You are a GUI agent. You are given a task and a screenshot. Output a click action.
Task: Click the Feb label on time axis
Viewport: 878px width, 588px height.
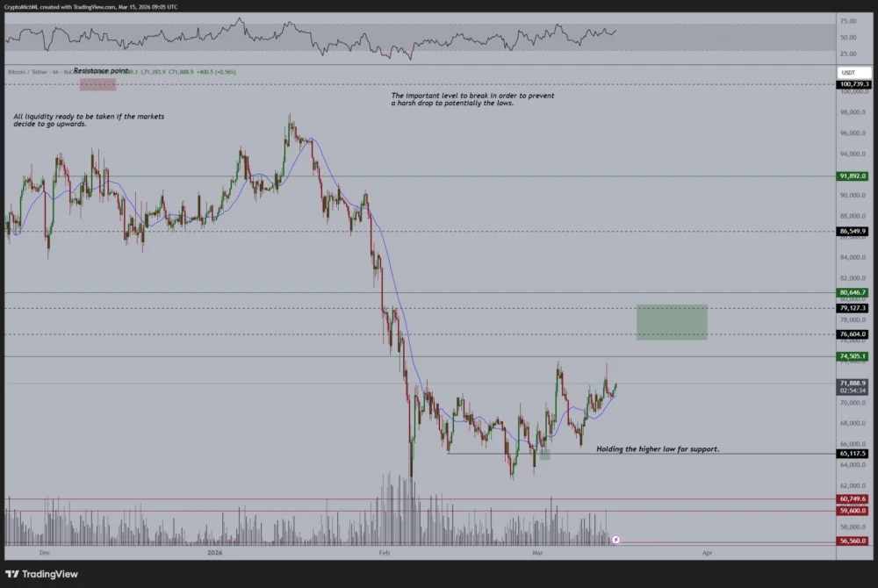[383, 554]
